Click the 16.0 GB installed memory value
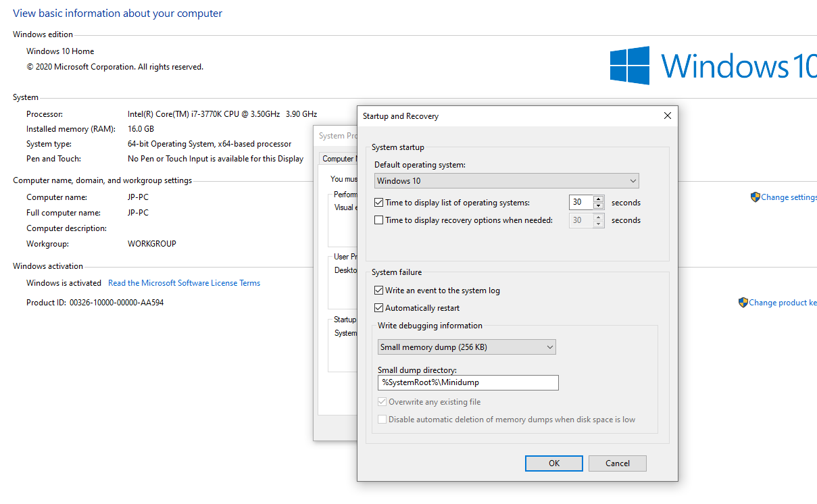817x504 pixels. (141, 129)
